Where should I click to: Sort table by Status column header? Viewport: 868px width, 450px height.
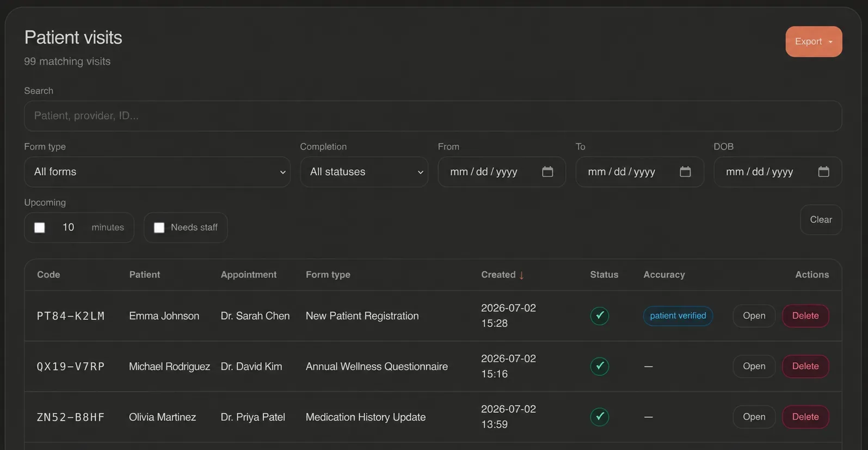[x=604, y=275]
